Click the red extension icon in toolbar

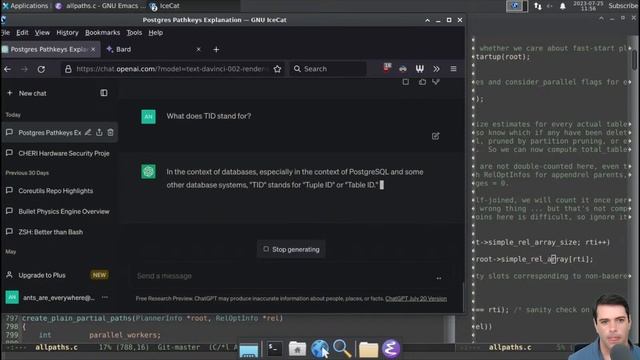pyautogui.click(x=387, y=68)
